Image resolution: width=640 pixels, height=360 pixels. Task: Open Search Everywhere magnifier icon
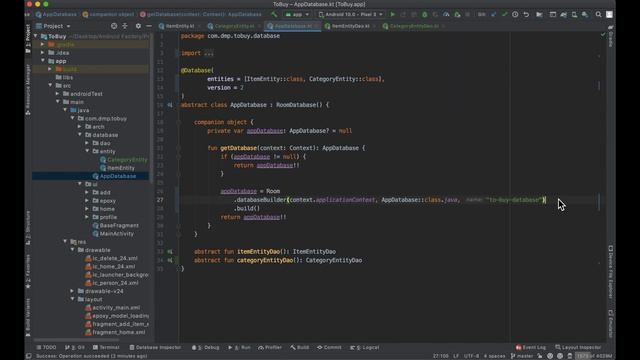pyautogui.click(x=598, y=14)
